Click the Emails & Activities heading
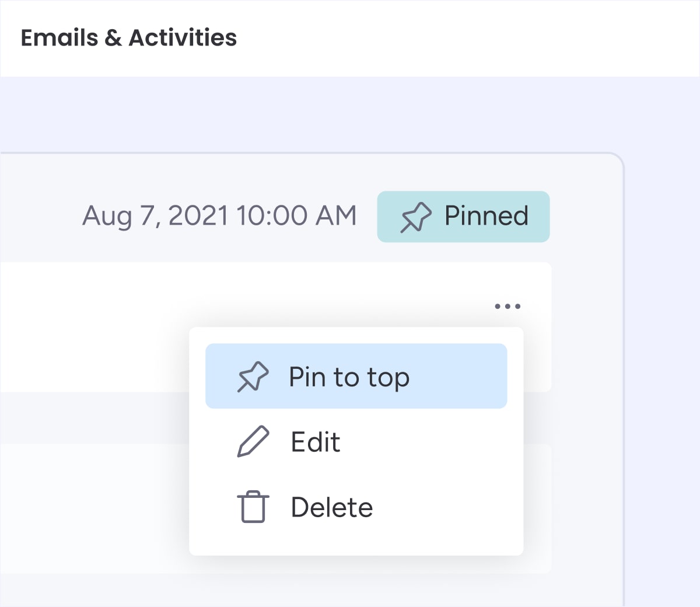 pos(129,37)
